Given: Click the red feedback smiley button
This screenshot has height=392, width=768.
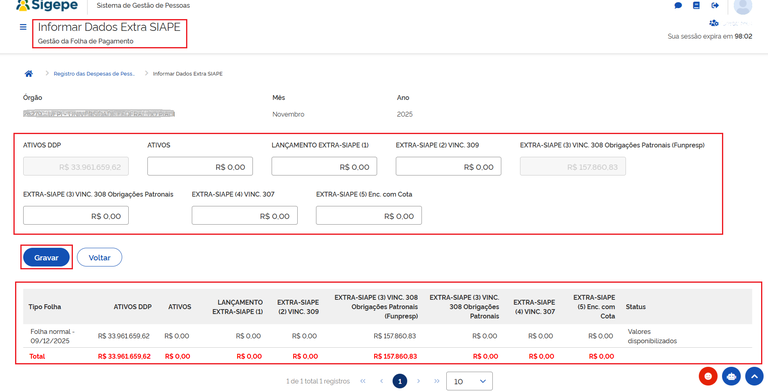Looking at the screenshot, I should point(708,376).
